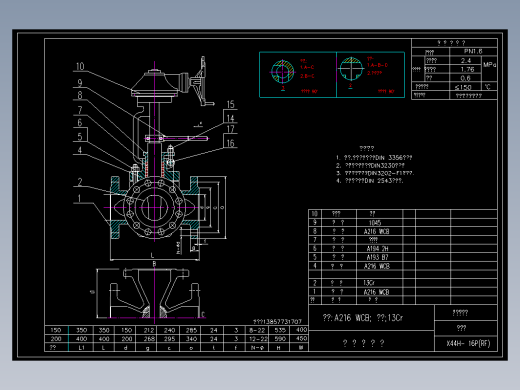
Task: Click callout number 17 right of the valve
Action: pos(230,129)
